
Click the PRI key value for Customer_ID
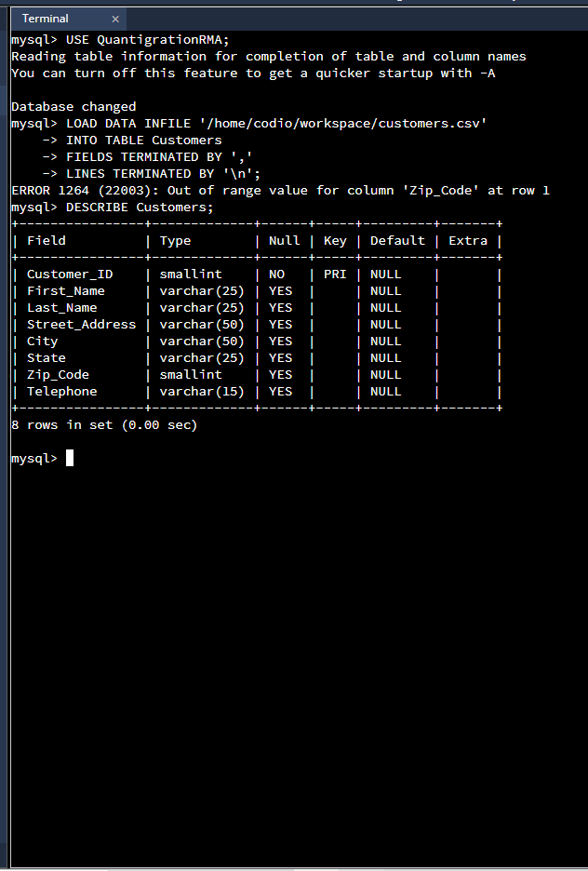click(x=334, y=274)
